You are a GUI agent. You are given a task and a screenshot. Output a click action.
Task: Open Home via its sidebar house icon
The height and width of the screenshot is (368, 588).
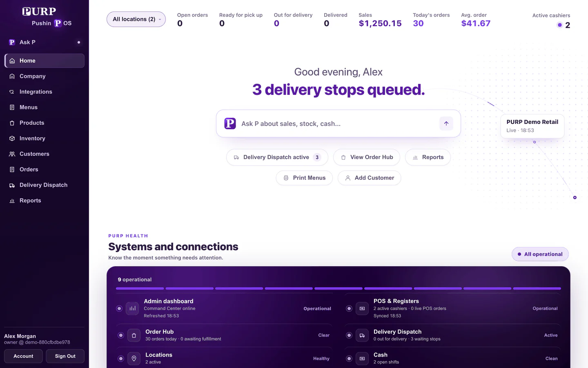(x=12, y=61)
